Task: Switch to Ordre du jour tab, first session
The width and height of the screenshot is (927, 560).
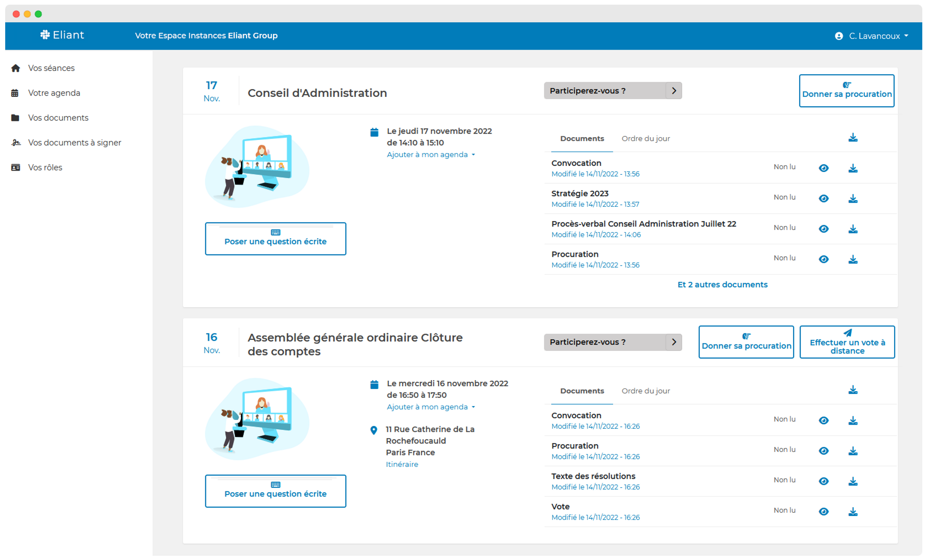Action: (645, 139)
